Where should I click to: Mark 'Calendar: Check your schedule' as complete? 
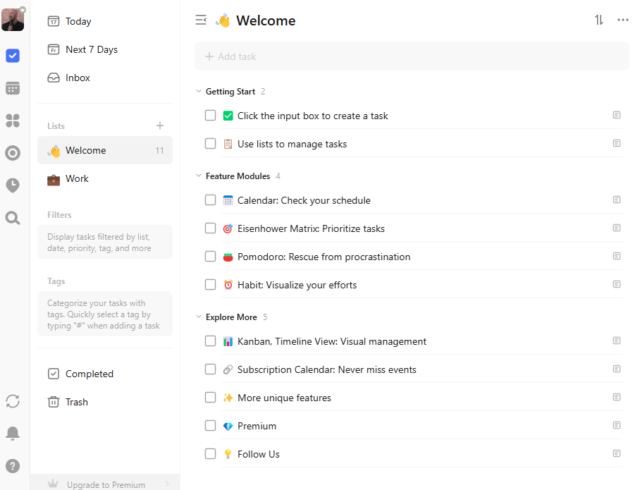pos(210,200)
